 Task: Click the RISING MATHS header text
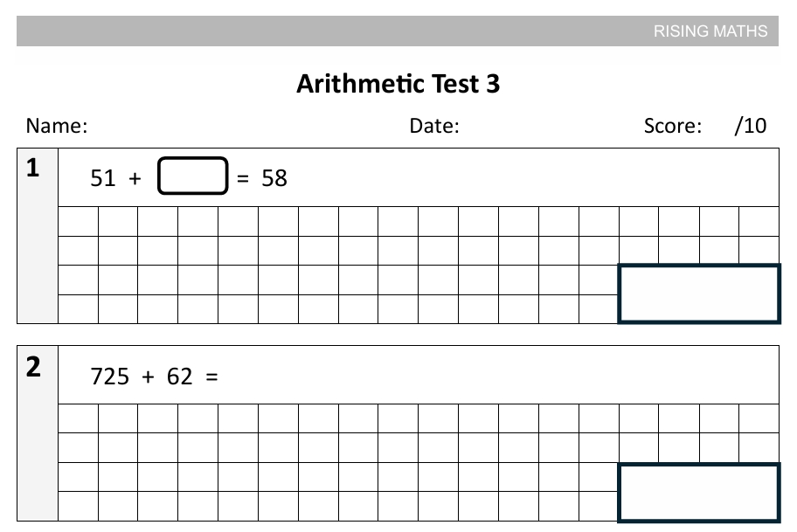(x=710, y=31)
